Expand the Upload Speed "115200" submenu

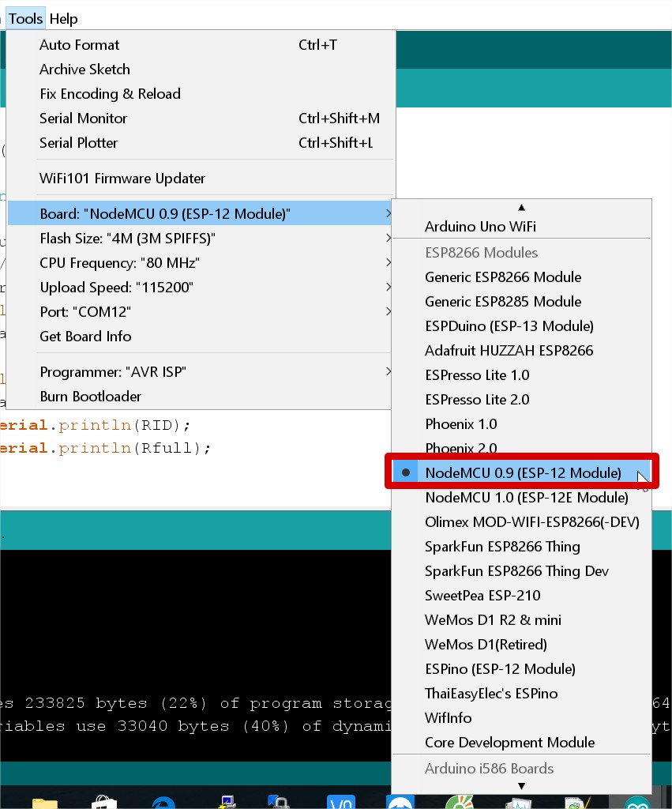(201, 288)
